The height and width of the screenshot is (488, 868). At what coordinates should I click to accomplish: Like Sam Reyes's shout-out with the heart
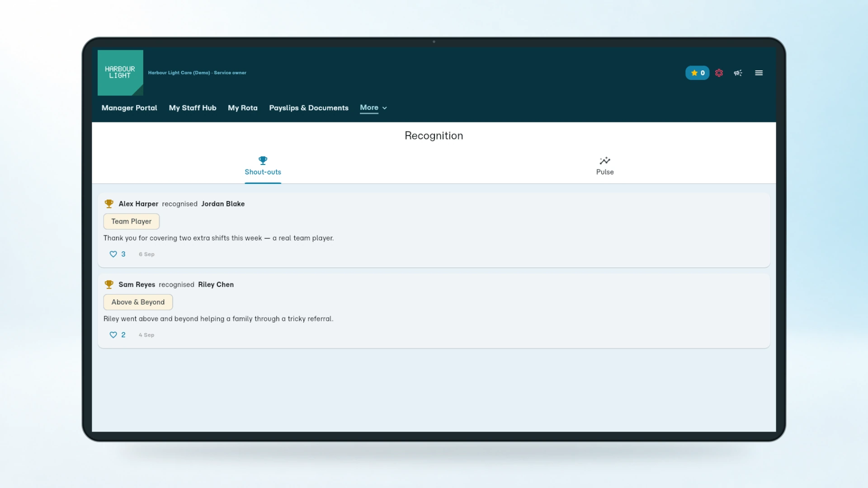113,335
